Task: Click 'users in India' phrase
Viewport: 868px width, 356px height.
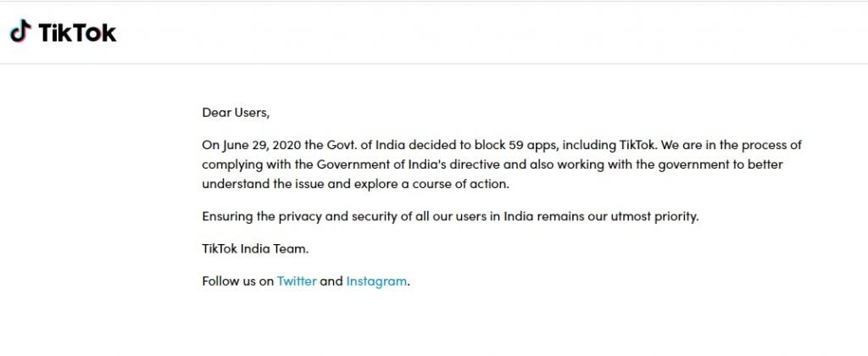Action: 494,216
